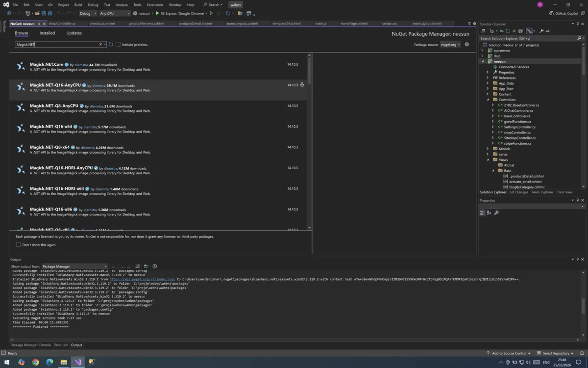Toggle word wrap in the Output window
588x368 pixels.
click(x=146, y=266)
